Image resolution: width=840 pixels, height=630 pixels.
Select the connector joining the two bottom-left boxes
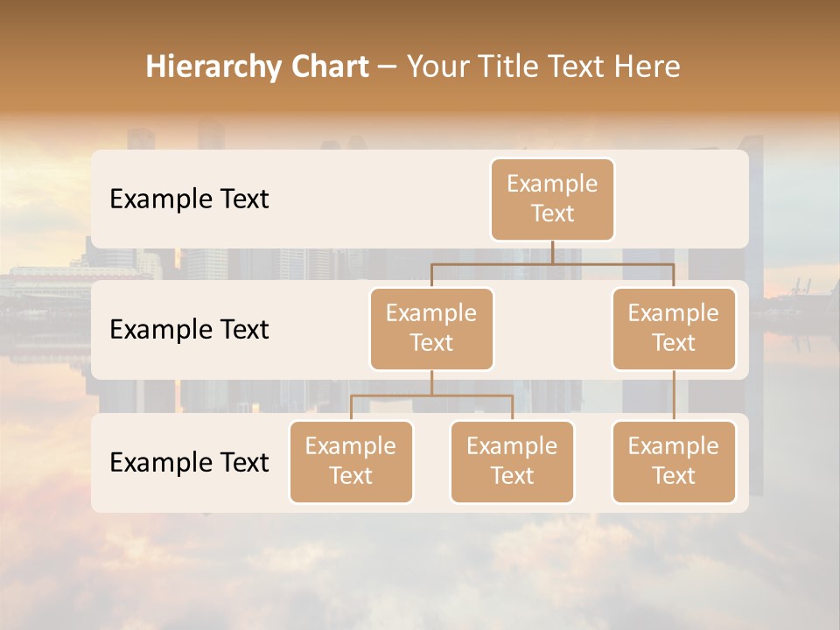431,395
